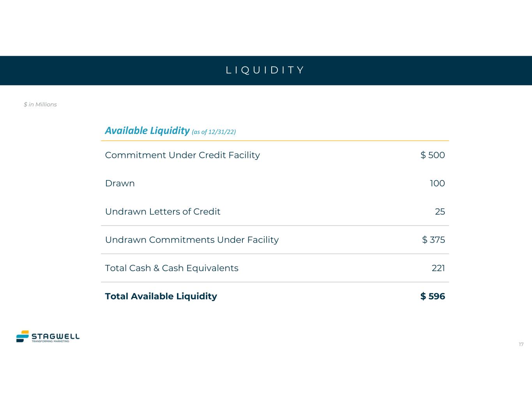Image resolution: width=532 pixels, height=411 pixels.
Task: Select Total Available Liquidity label
Action: coord(161,296)
